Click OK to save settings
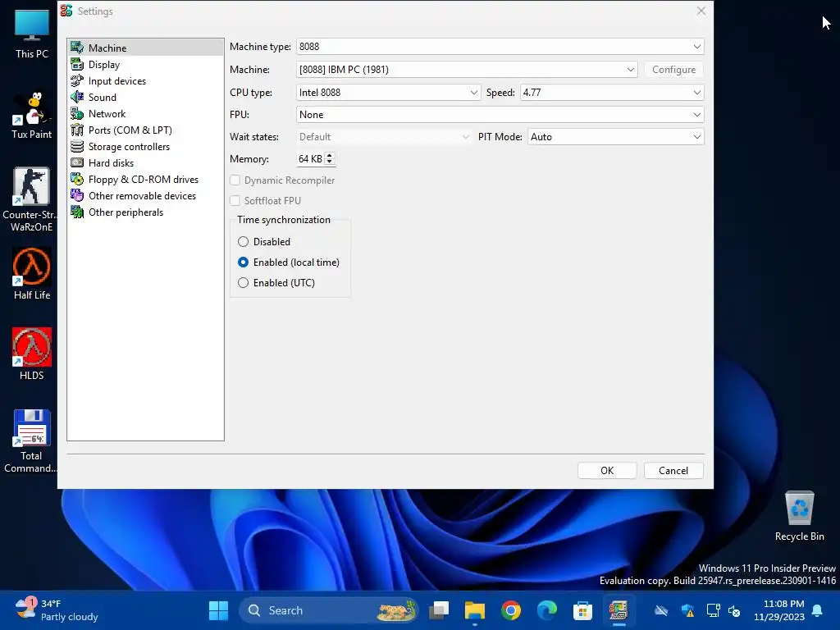The image size is (840, 630). point(607,470)
